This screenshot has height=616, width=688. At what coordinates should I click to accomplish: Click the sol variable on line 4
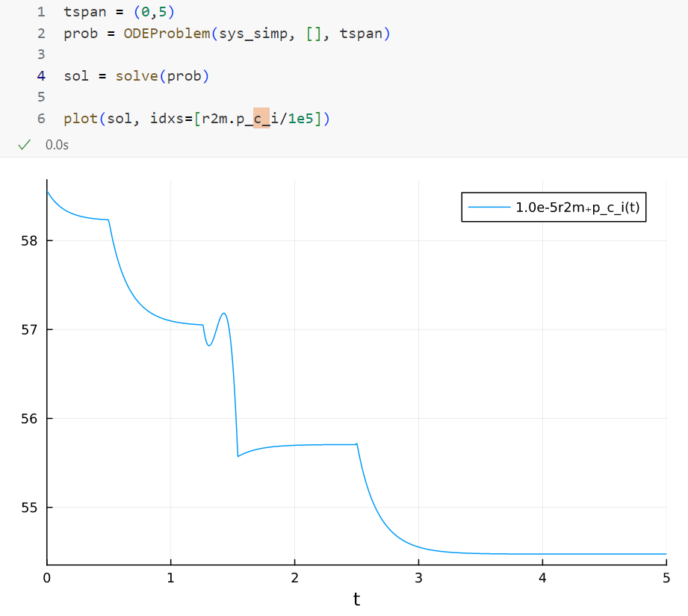tap(76, 76)
